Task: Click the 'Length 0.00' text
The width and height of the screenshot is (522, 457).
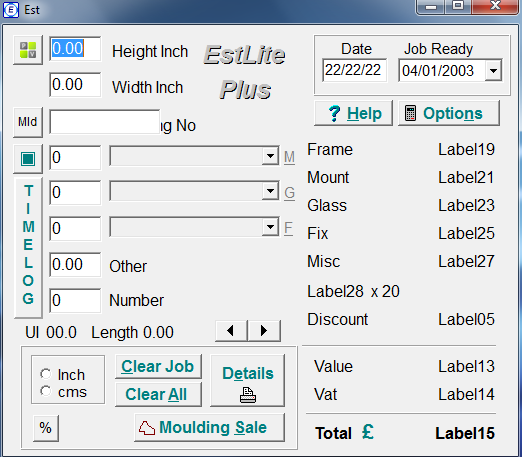Action: point(132,333)
